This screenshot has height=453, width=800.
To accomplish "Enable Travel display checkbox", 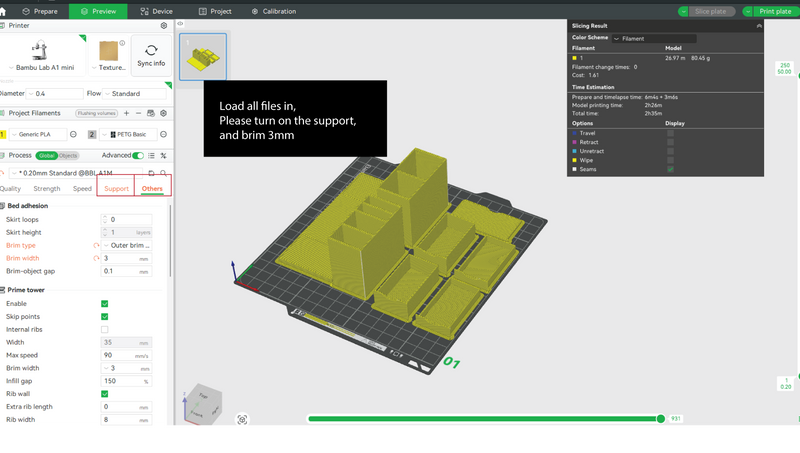I will click(x=670, y=133).
